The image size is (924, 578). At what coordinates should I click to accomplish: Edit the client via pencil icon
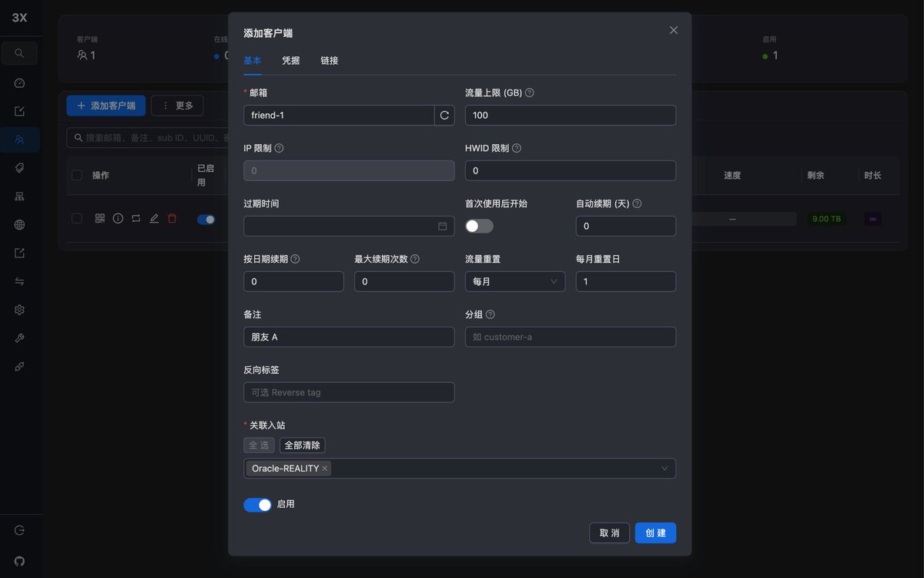(x=154, y=219)
